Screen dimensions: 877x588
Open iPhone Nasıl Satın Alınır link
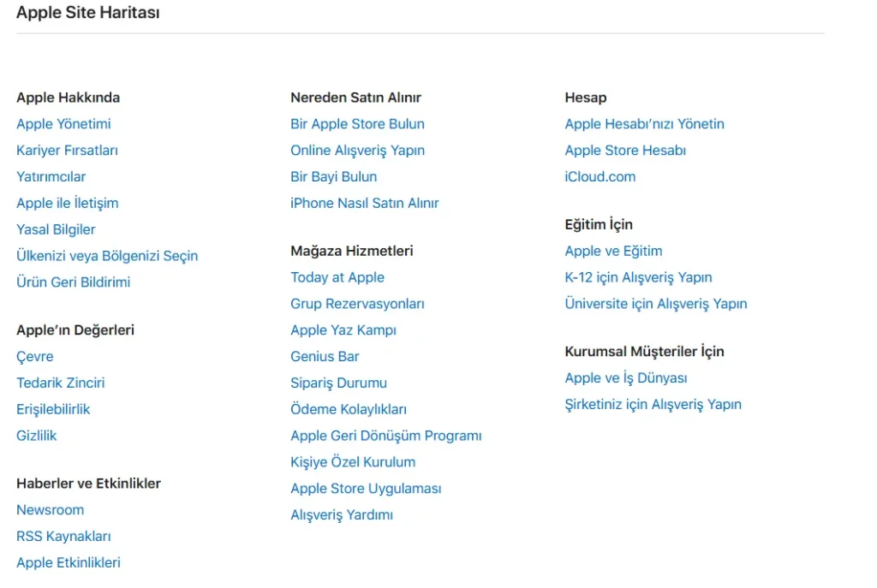point(365,203)
